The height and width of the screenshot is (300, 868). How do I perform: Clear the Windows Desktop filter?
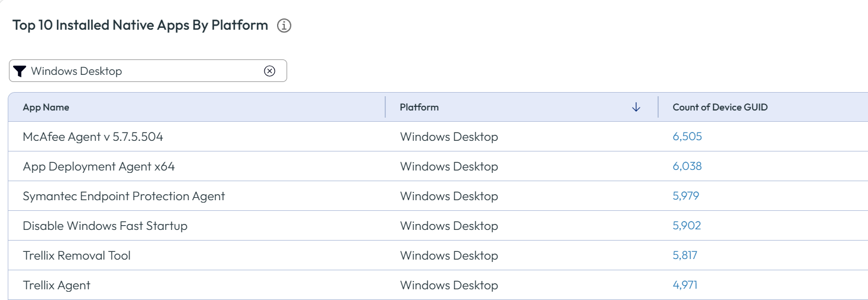[x=269, y=71]
